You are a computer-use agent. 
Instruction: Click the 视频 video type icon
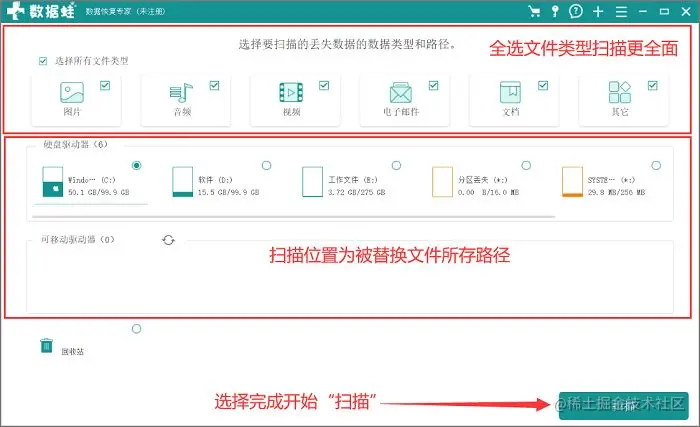(x=291, y=92)
